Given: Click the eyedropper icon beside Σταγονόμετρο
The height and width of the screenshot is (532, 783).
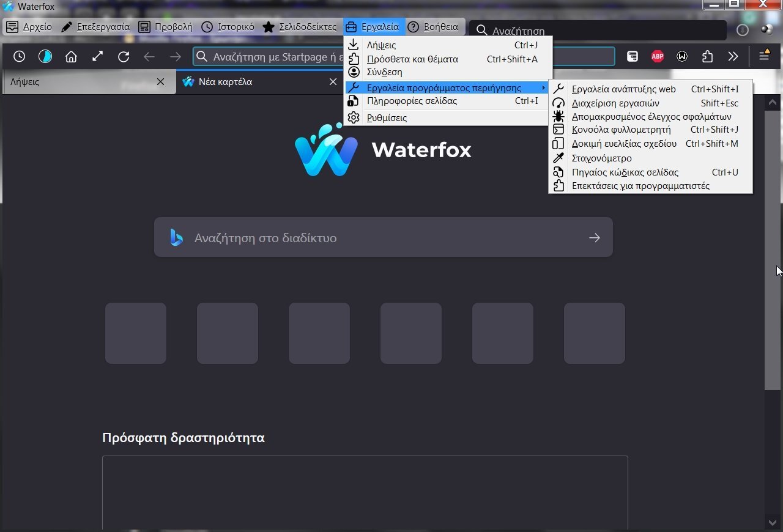Looking at the screenshot, I should [558, 158].
